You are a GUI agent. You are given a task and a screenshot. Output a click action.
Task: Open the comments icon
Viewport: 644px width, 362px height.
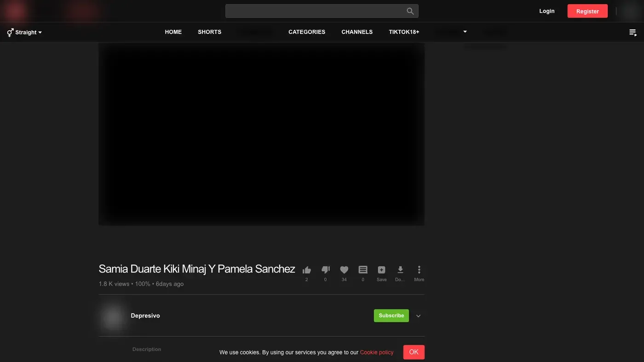(x=363, y=270)
